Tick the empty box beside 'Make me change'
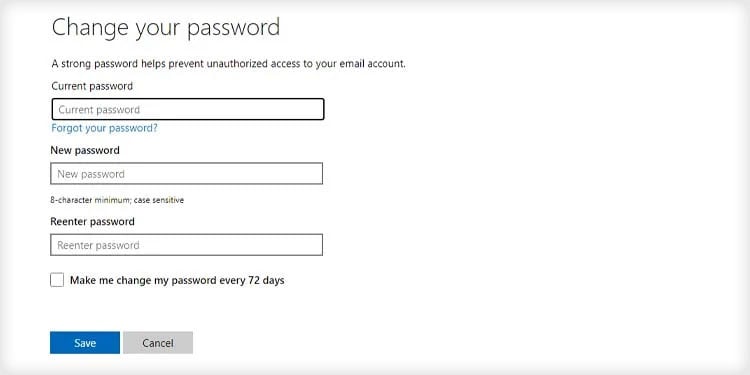The width and height of the screenshot is (750, 375). click(x=57, y=280)
